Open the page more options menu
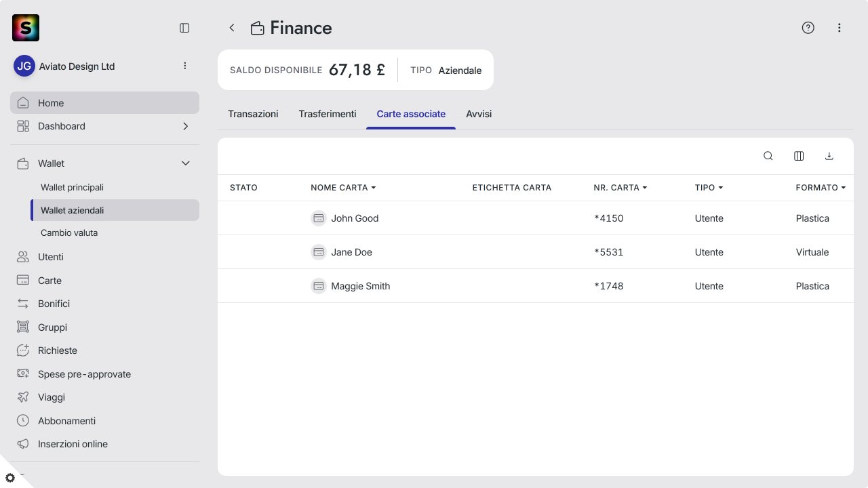This screenshot has height=488, width=868. click(x=840, y=28)
